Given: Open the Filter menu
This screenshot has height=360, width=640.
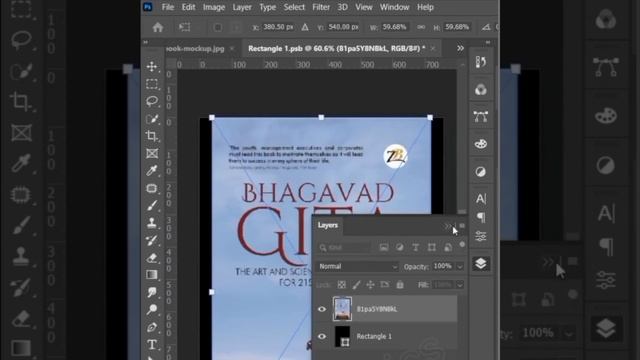Looking at the screenshot, I should pyautogui.click(x=321, y=7).
